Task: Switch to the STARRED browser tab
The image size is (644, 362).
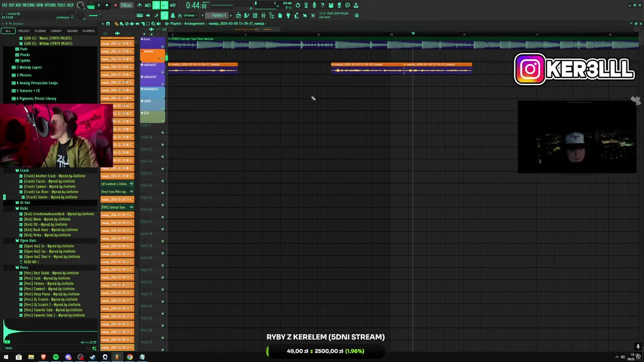Action: coord(89,31)
